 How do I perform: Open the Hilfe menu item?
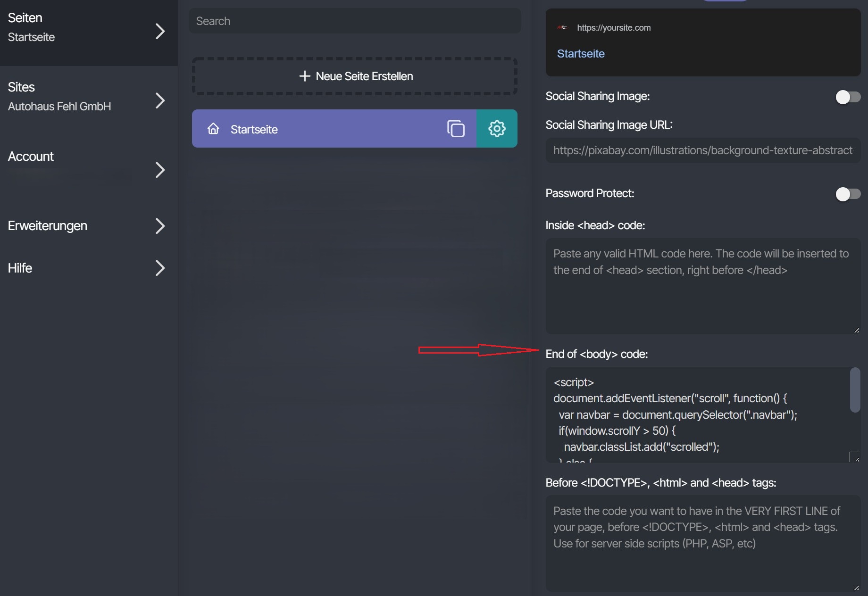coord(20,268)
